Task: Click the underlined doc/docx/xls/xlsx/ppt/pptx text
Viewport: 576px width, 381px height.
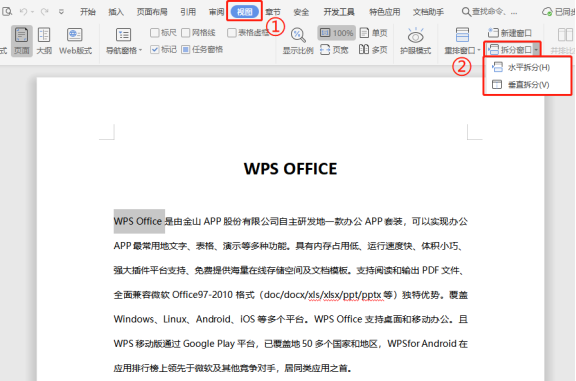Action: pos(323,295)
